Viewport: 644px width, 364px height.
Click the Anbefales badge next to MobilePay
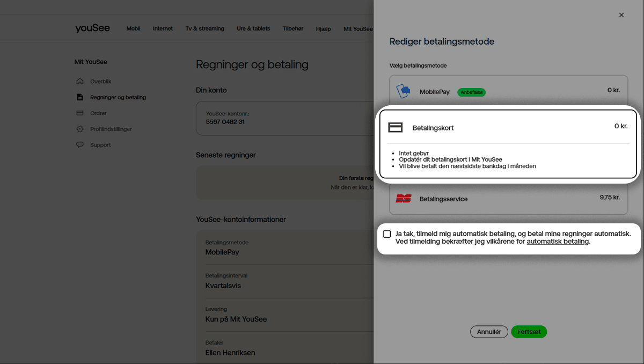[x=471, y=92]
